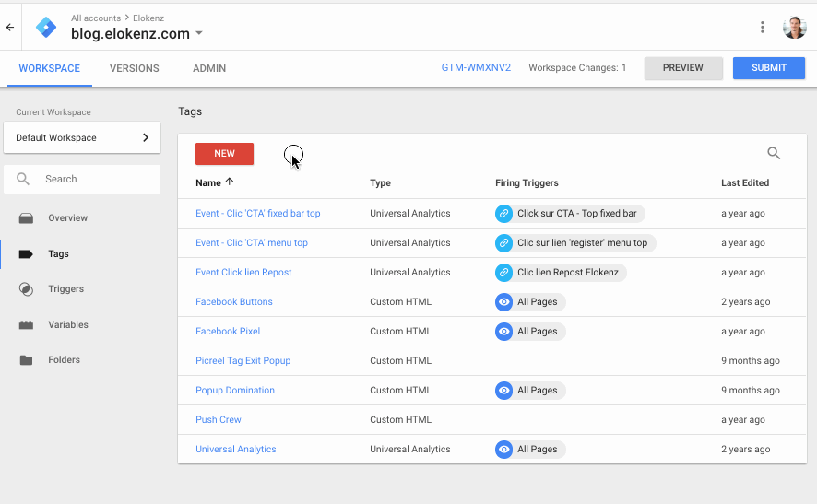Click eye icon in Popup Domination row
Screen dimensions: 817x504
click(503, 391)
